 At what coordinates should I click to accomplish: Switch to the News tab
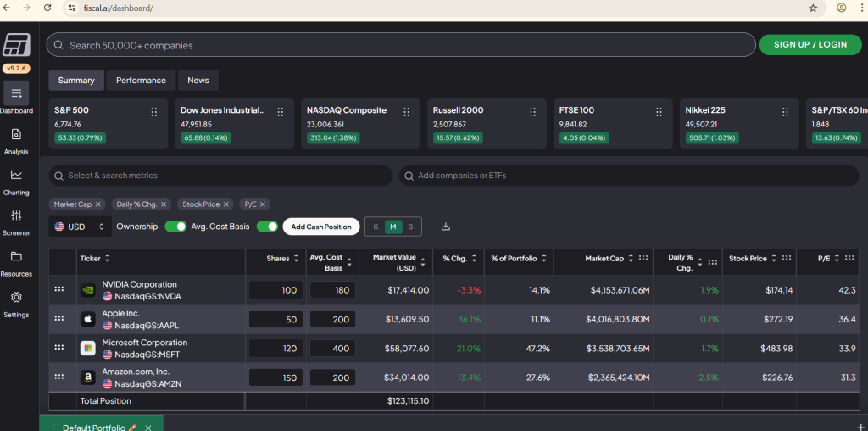point(198,81)
